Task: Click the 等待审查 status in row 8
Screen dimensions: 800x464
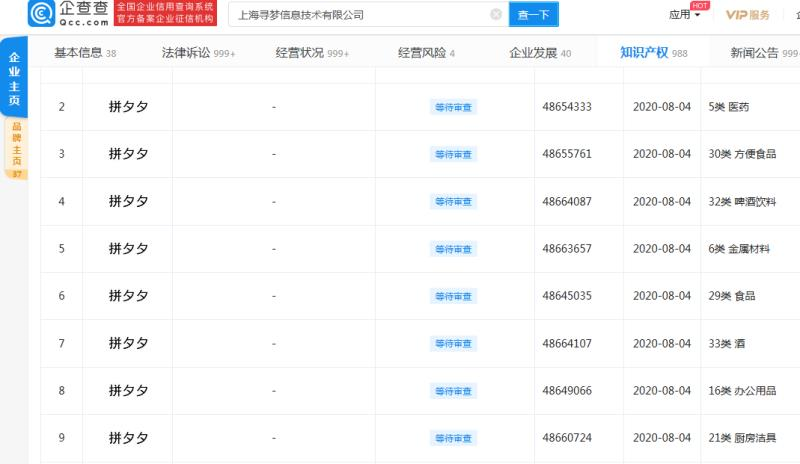Action: (453, 391)
